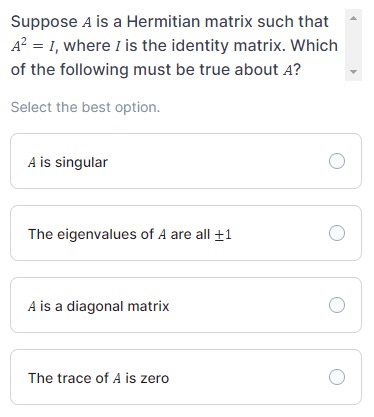The image size is (374, 417).
Task: Click the ±1 symbol in the eigenvalues option
Action: click(x=223, y=235)
